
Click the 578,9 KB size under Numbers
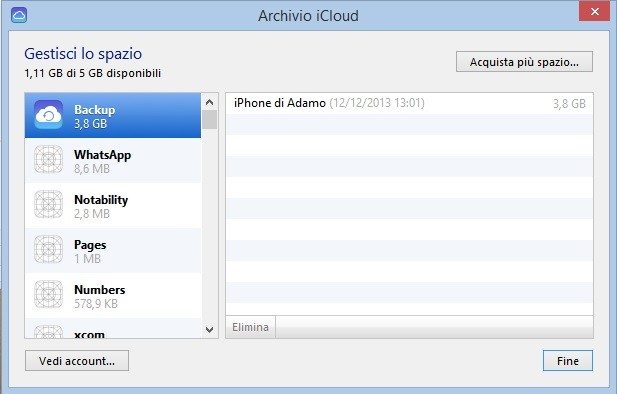(x=96, y=303)
